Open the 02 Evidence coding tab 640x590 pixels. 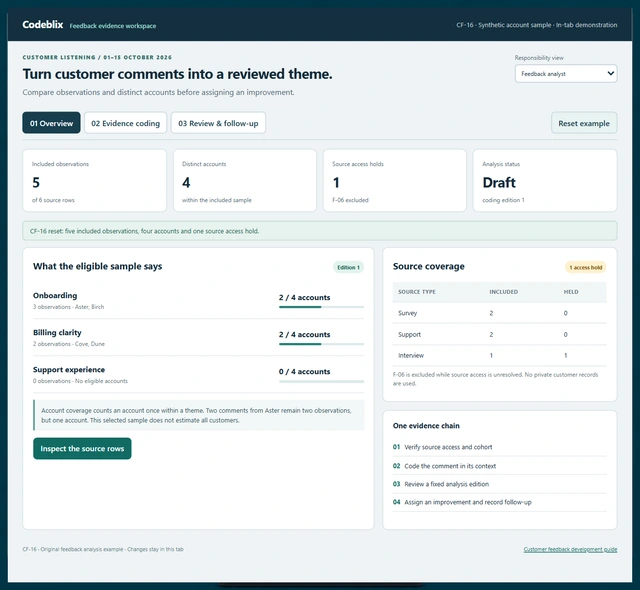click(x=125, y=123)
